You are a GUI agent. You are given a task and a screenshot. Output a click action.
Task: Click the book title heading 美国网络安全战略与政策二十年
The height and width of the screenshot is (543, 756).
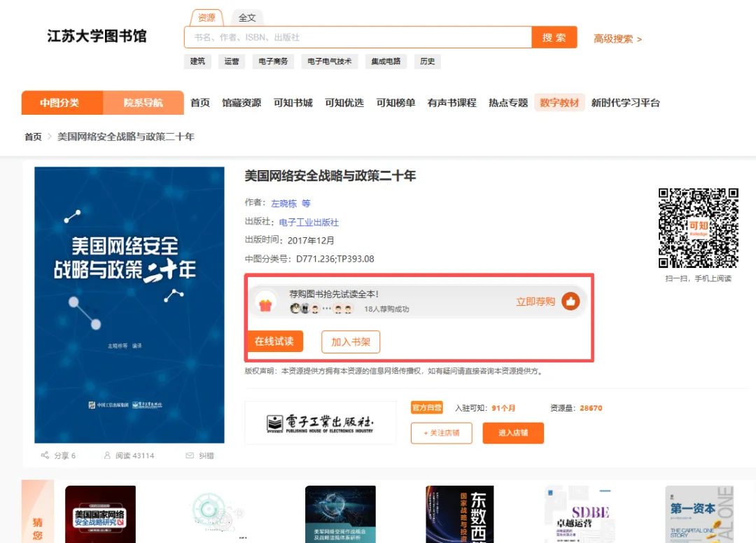click(x=330, y=176)
